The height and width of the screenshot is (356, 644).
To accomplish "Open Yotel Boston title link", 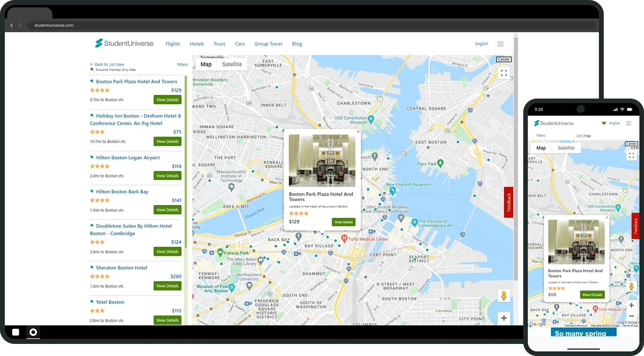I will (x=110, y=302).
